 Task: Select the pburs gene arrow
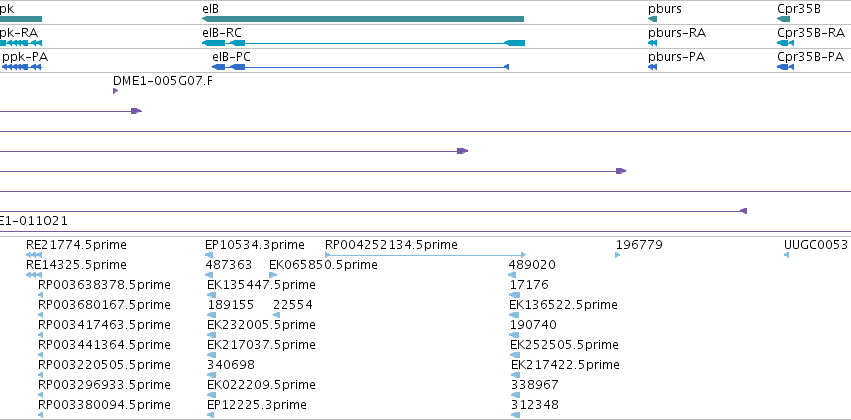(x=652, y=19)
